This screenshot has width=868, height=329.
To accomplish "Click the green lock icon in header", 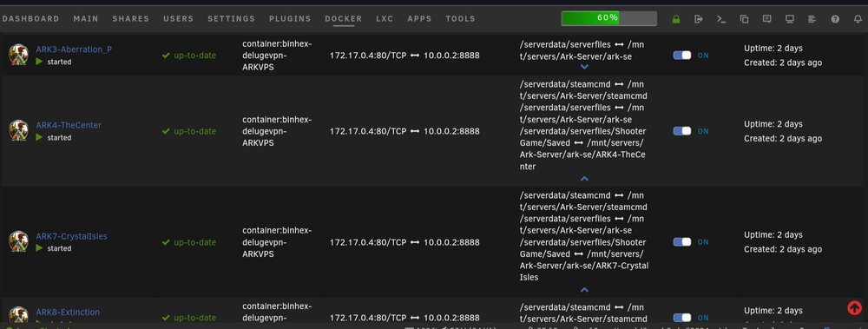I will point(675,19).
